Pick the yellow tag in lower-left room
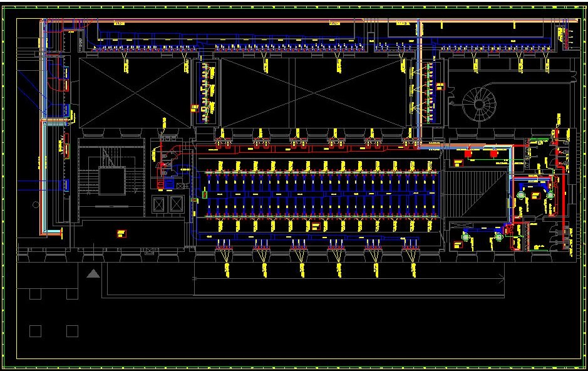Screen dimensions: 588x371 120,234
